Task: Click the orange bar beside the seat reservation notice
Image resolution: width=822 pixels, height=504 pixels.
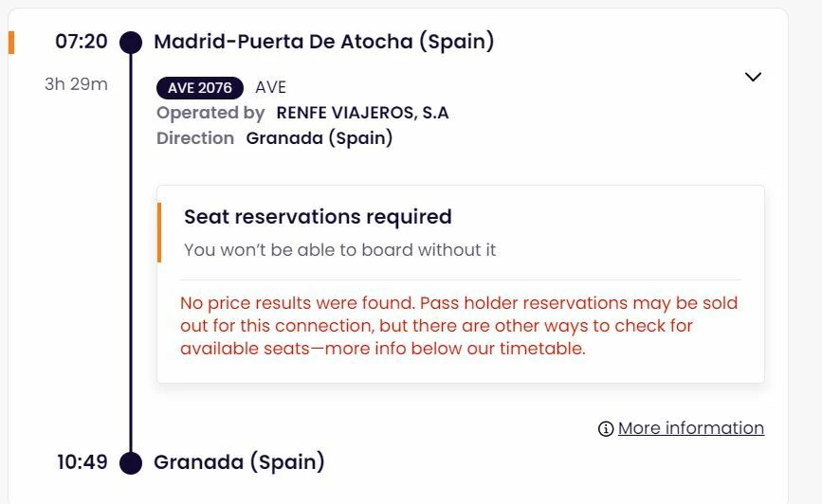Action: pyautogui.click(x=159, y=232)
